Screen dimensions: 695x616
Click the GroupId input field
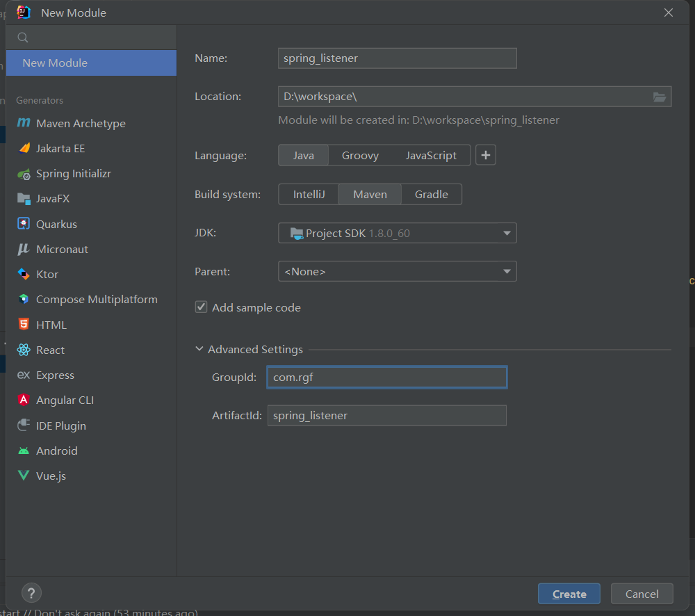[387, 377]
